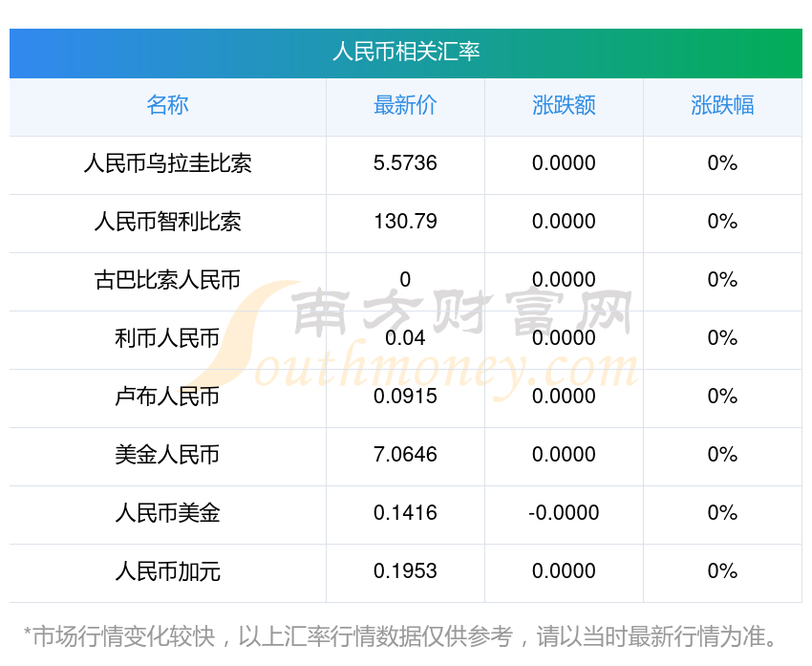812x666 pixels.
Task: Select the 0.1953 price for 人民币加元
Action: (x=405, y=571)
